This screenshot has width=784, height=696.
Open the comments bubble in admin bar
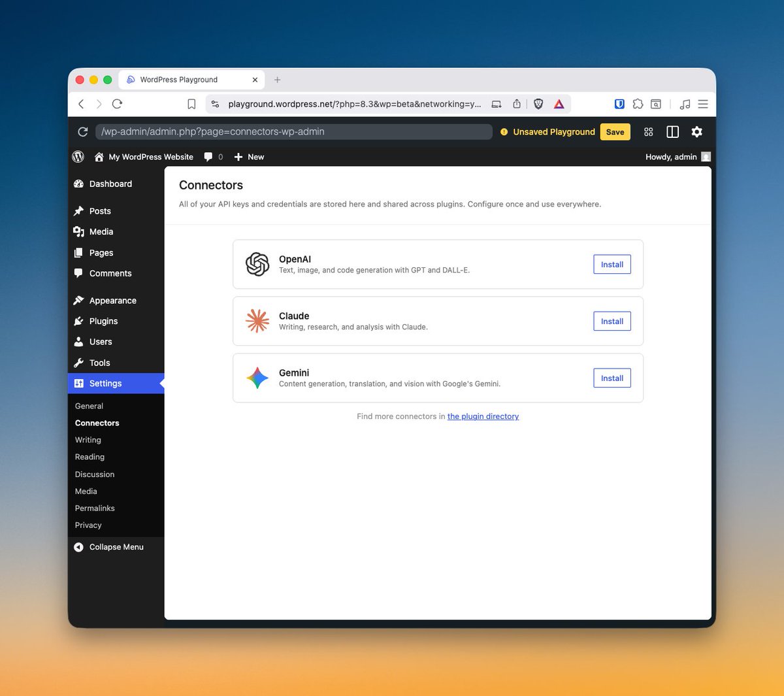(214, 157)
